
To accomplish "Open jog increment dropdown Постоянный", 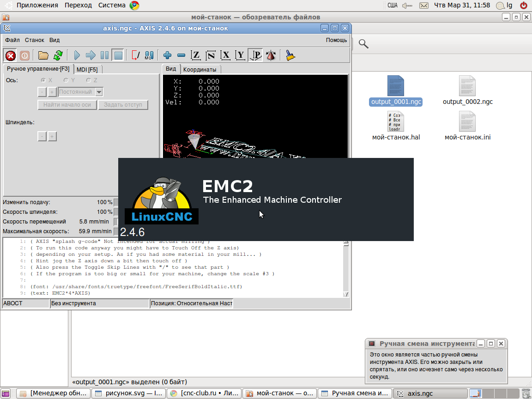I will [81, 92].
